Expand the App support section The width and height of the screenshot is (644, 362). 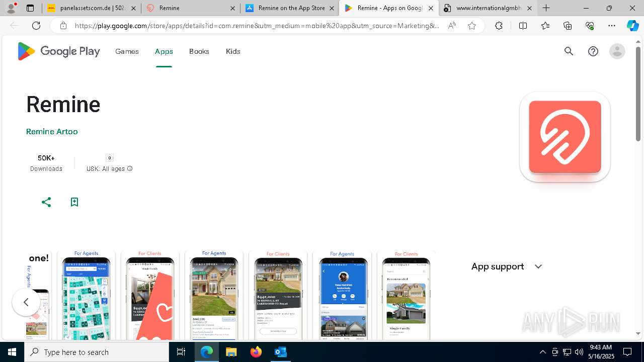[x=507, y=266]
